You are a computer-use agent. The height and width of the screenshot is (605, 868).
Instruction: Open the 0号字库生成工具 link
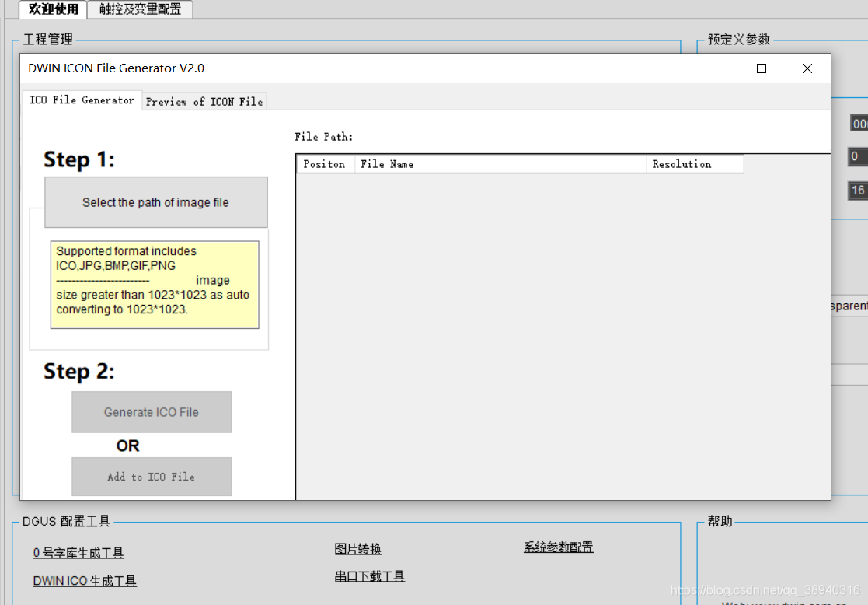coord(78,552)
